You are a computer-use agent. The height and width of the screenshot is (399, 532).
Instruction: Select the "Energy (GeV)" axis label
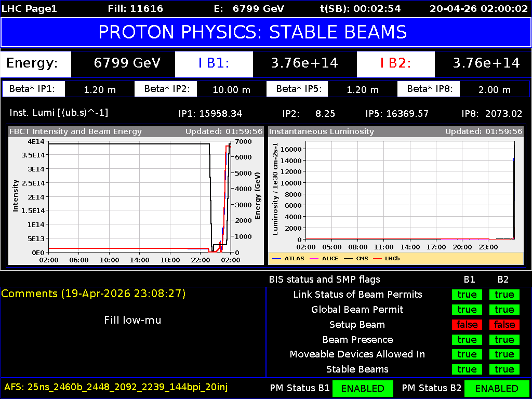click(257, 196)
